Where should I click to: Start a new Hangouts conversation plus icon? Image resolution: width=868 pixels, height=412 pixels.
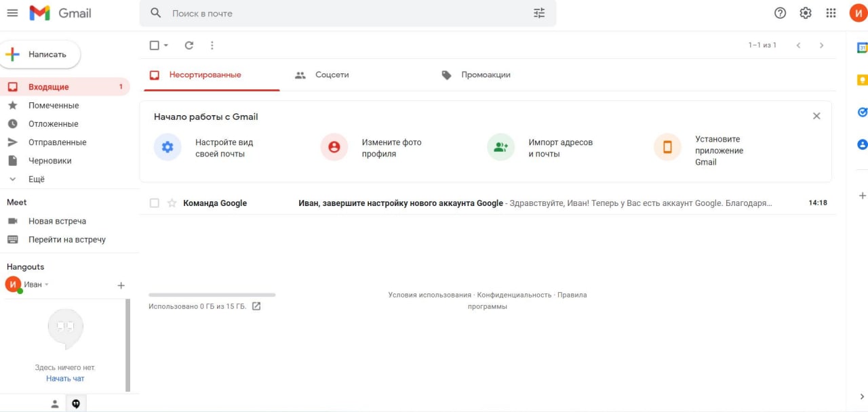coord(121,285)
